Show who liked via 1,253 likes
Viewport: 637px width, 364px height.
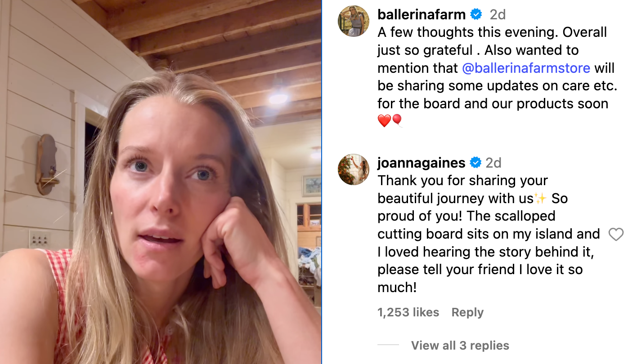tap(408, 312)
